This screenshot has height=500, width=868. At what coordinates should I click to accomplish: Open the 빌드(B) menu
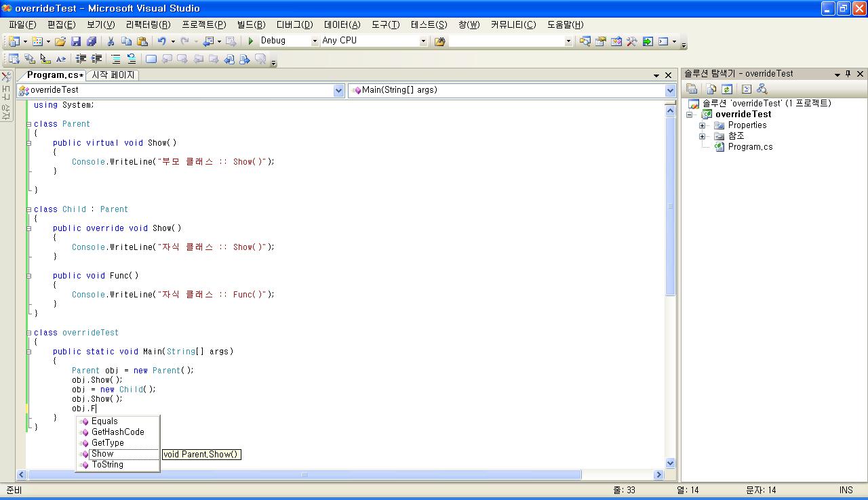[252, 24]
